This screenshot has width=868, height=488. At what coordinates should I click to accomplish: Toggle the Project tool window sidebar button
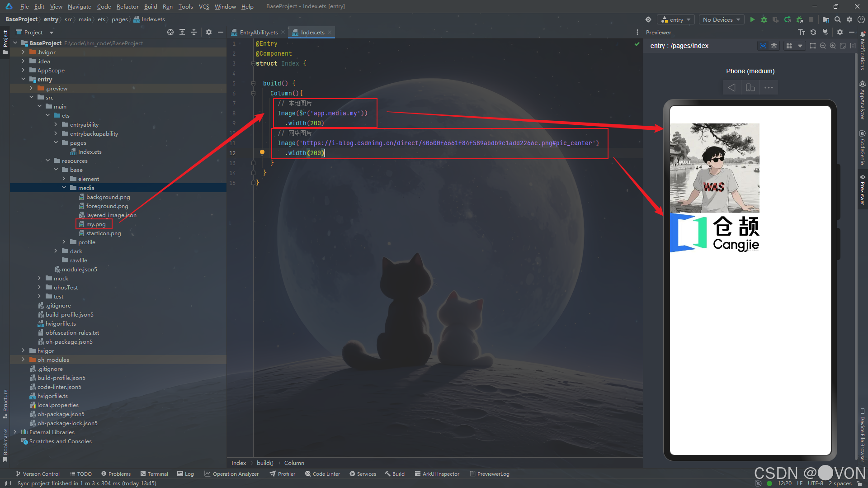5,42
